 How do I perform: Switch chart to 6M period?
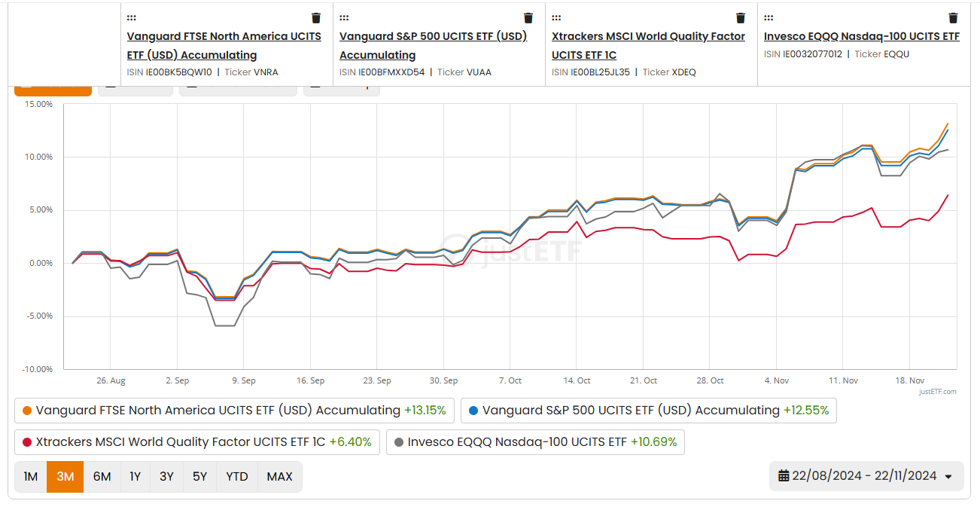point(102,476)
